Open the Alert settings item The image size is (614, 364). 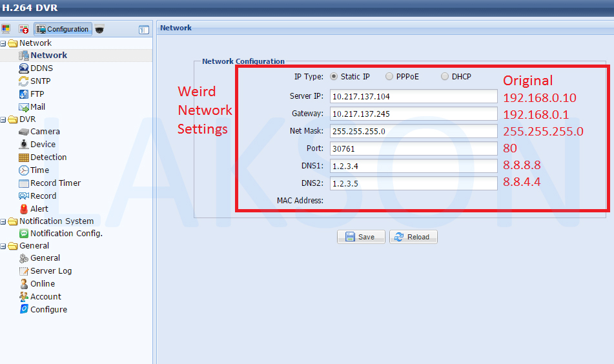(39, 209)
